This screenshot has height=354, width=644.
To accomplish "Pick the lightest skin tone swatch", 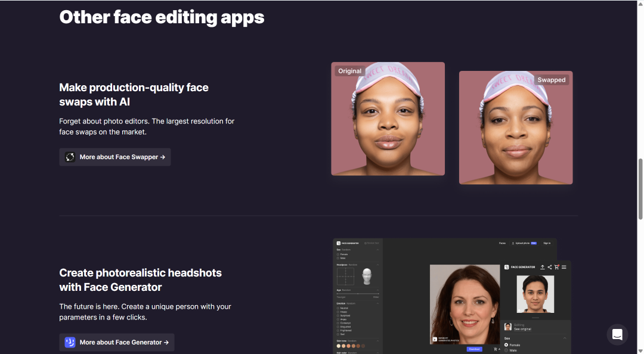I will point(339,346).
